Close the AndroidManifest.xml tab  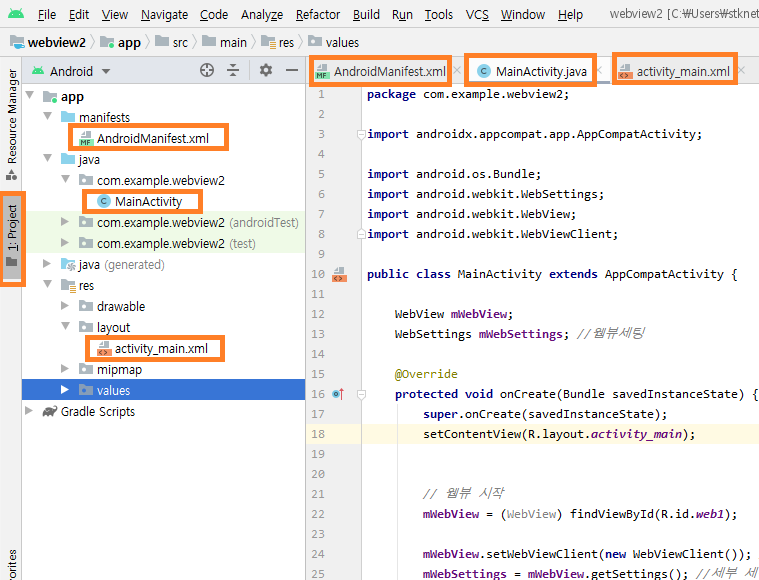click(x=456, y=71)
